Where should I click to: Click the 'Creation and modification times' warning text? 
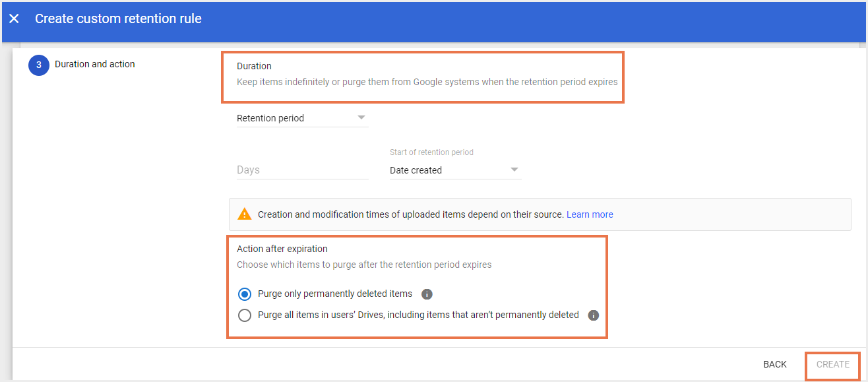click(x=410, y=214)
